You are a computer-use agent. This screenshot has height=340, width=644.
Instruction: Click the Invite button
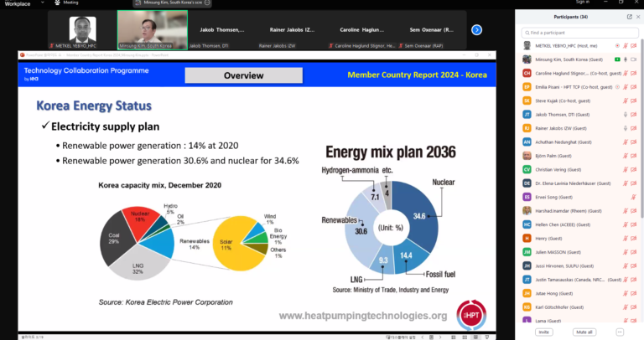pyautogui.click(x=543, y=332)
